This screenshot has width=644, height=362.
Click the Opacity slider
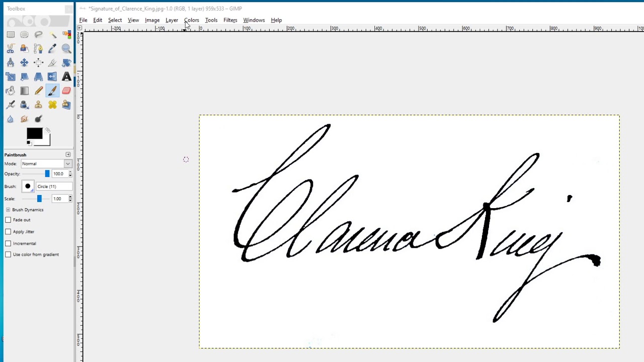(x=36, y=174)
